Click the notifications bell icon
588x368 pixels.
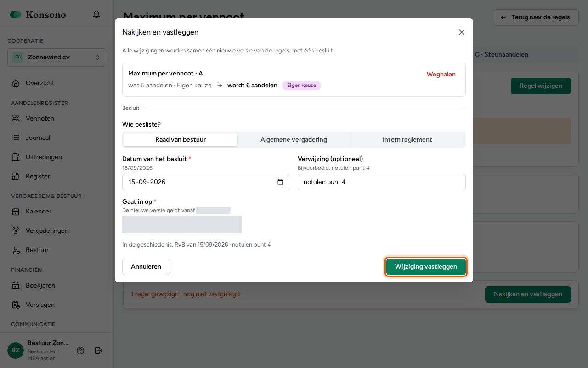coord(96,14)
